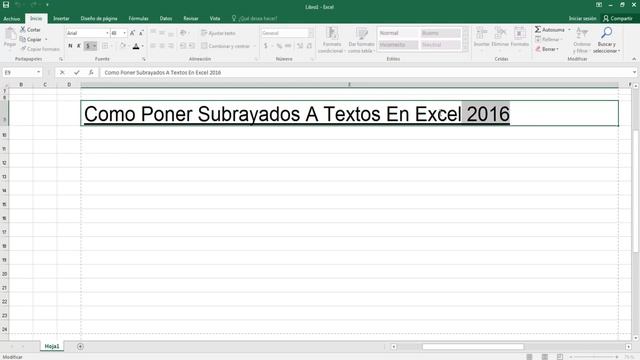Click the horizontal scrollbar thumb
Viewport: 640px width, 360px height.
[x=473, y=347]
